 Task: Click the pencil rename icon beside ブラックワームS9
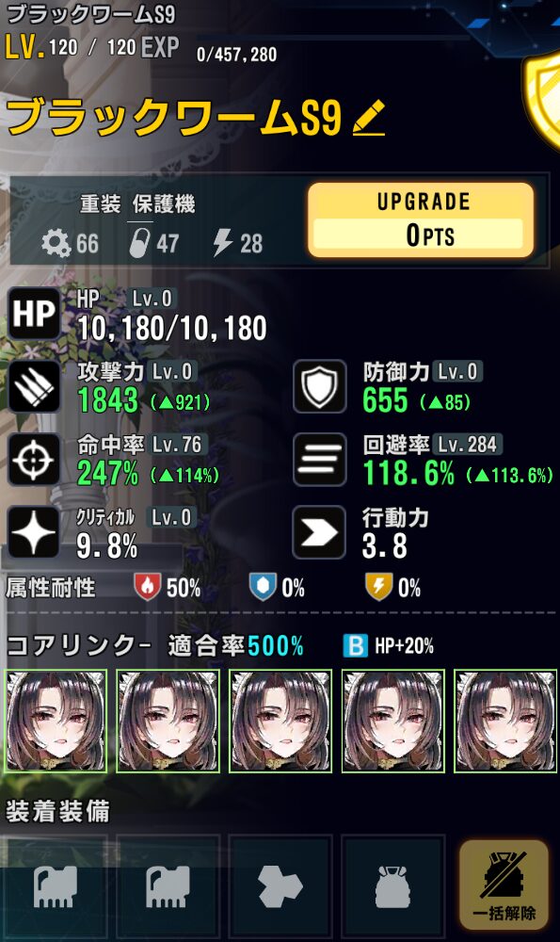point(369,118)
